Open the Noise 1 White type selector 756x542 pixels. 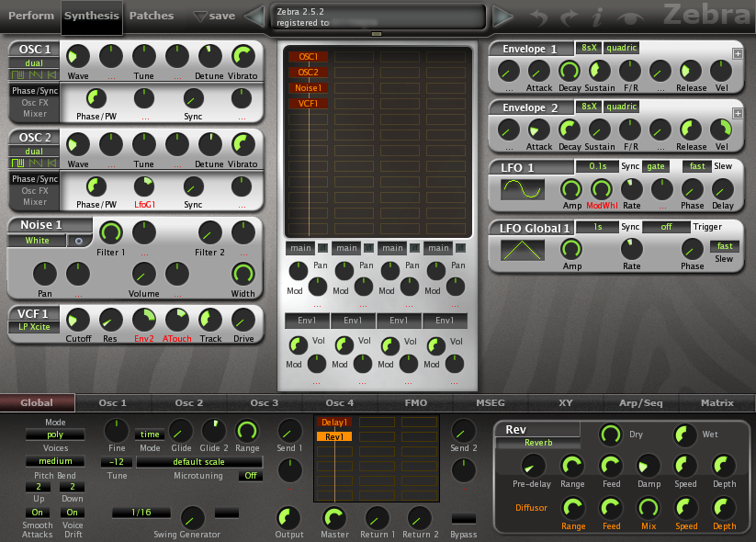tap(37, 241)
